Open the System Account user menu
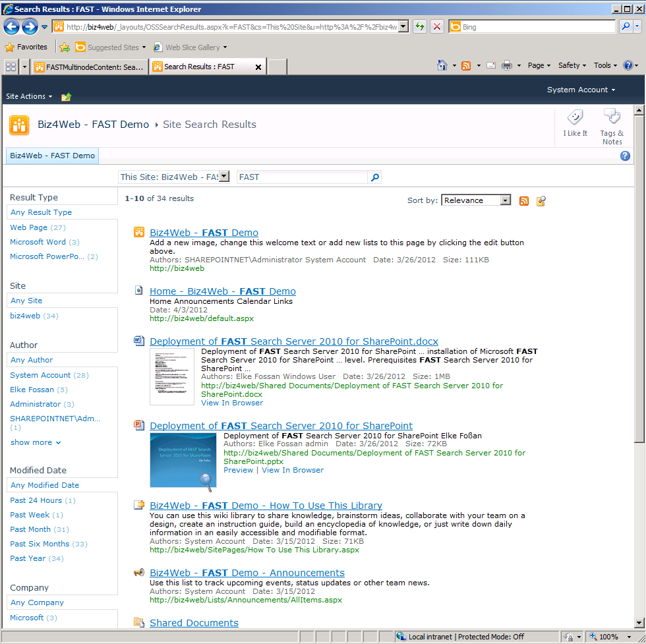Screen dimensions: 646x644 [x=581, y=90]
